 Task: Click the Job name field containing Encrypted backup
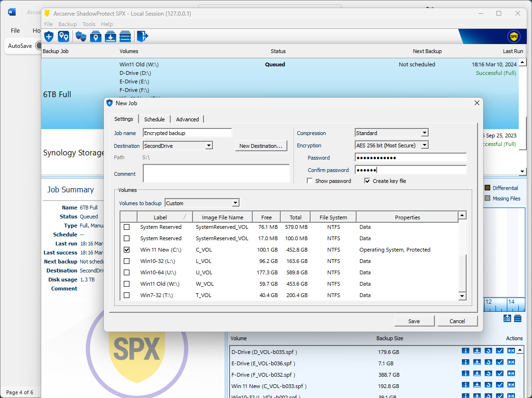(187, 133)
